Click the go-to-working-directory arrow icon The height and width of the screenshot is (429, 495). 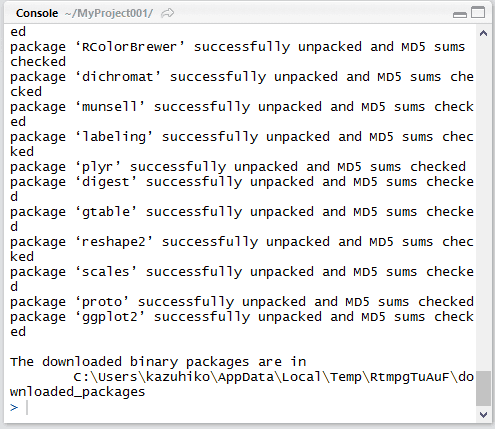point(167,13)
